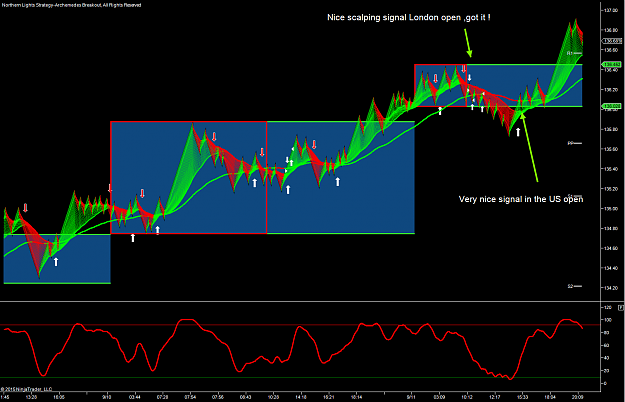Click the 14:16 time axis label

301,397
